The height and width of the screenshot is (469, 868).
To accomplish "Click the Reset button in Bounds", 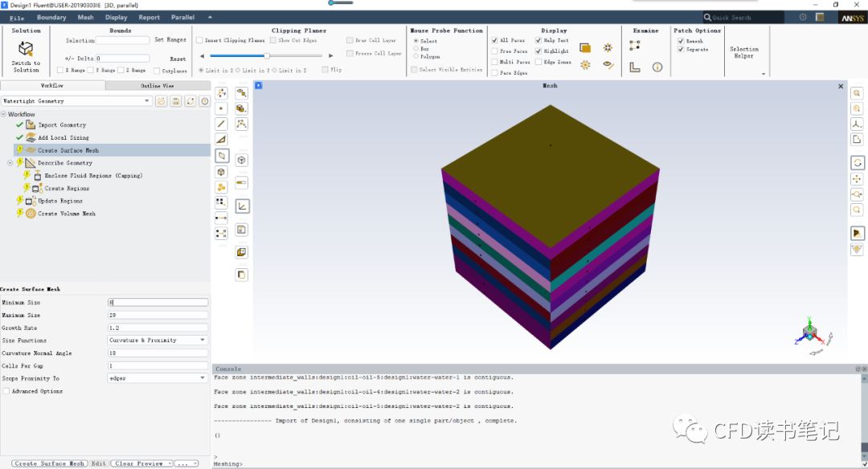I will pyautogui.click(x=177, y=59).
